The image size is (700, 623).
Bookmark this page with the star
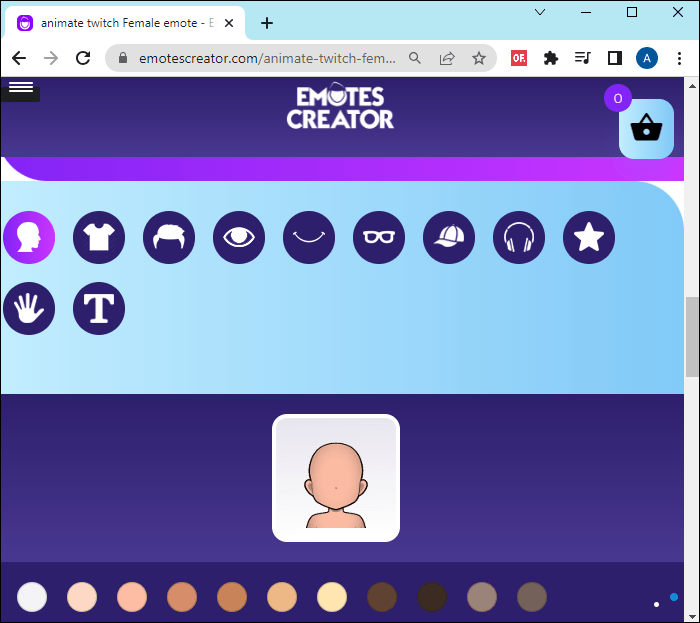coord(479,58)
